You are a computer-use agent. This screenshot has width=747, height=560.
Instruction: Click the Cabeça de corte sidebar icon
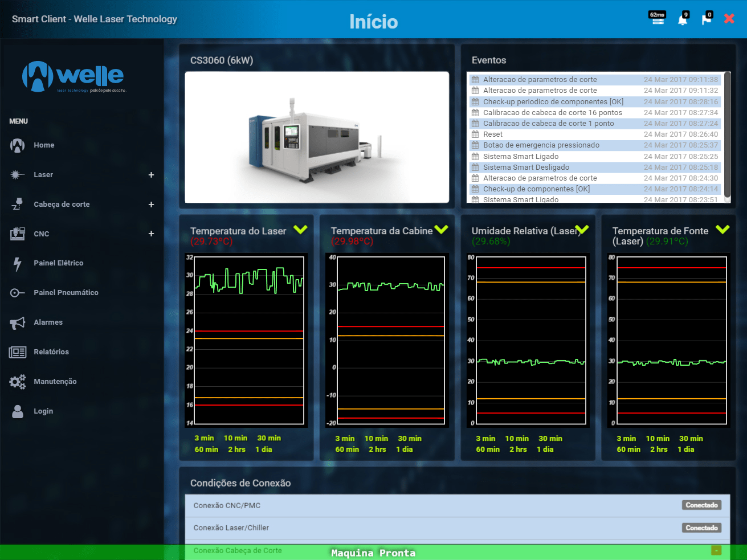click(x=18, y=204)
